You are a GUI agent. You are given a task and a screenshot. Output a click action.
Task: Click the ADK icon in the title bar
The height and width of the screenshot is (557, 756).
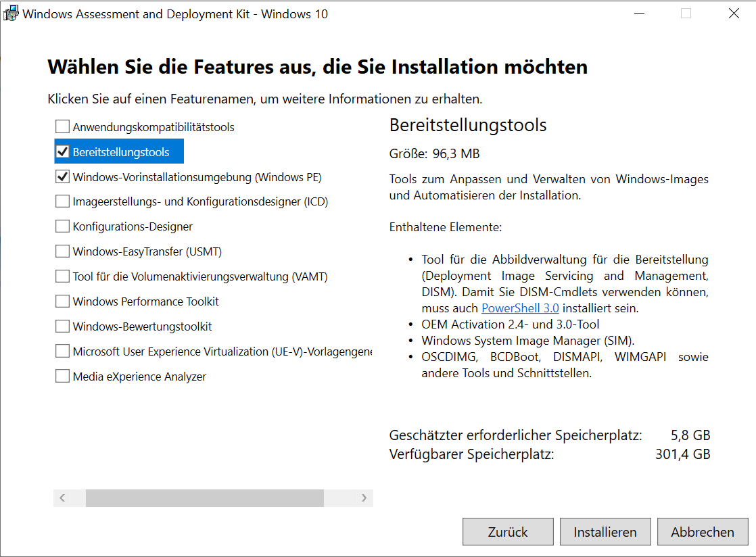pyautogui.click(x=11, y=13)
